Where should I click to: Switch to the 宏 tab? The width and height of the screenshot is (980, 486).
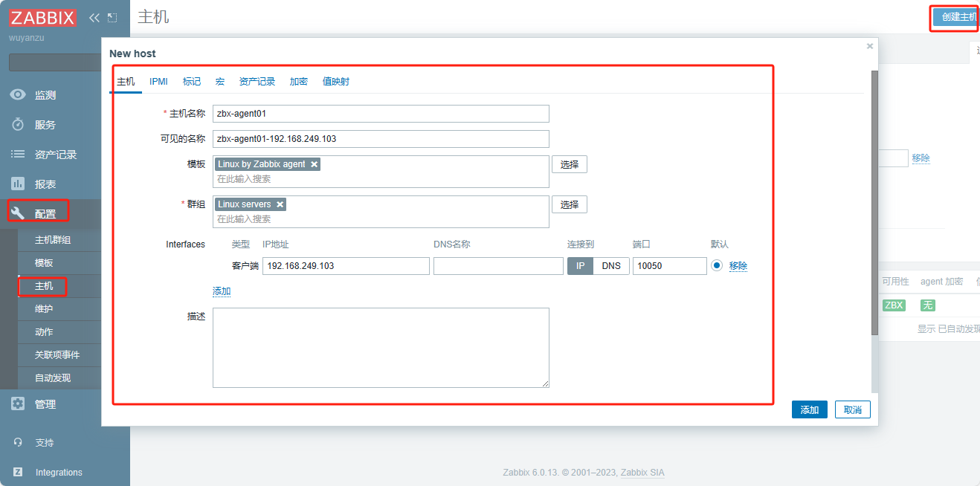220,82
